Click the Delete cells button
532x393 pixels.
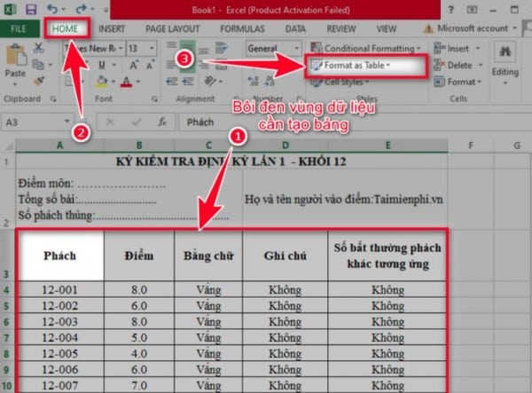pos(458,65)
